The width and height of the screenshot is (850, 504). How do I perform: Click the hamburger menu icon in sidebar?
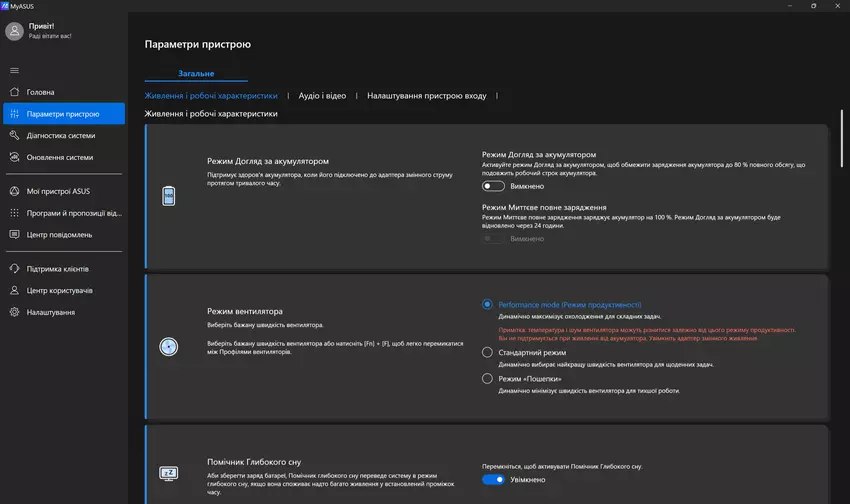14,70
